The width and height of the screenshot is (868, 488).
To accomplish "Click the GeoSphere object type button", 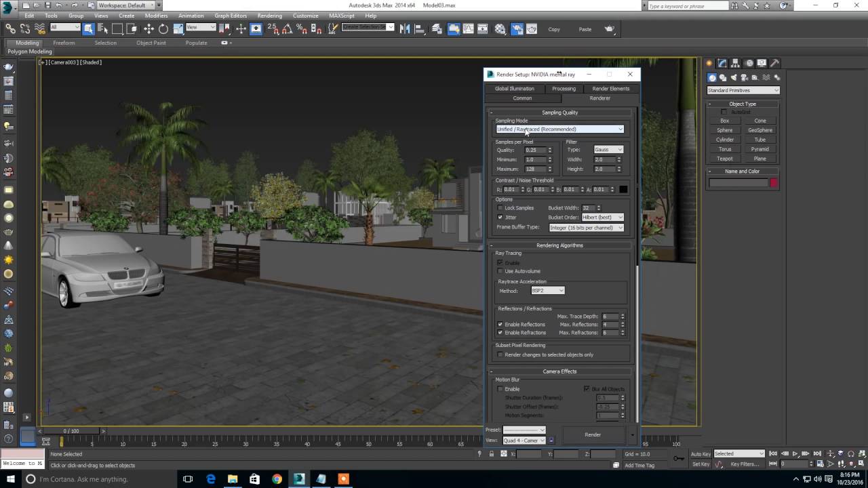I will [760, 130].
